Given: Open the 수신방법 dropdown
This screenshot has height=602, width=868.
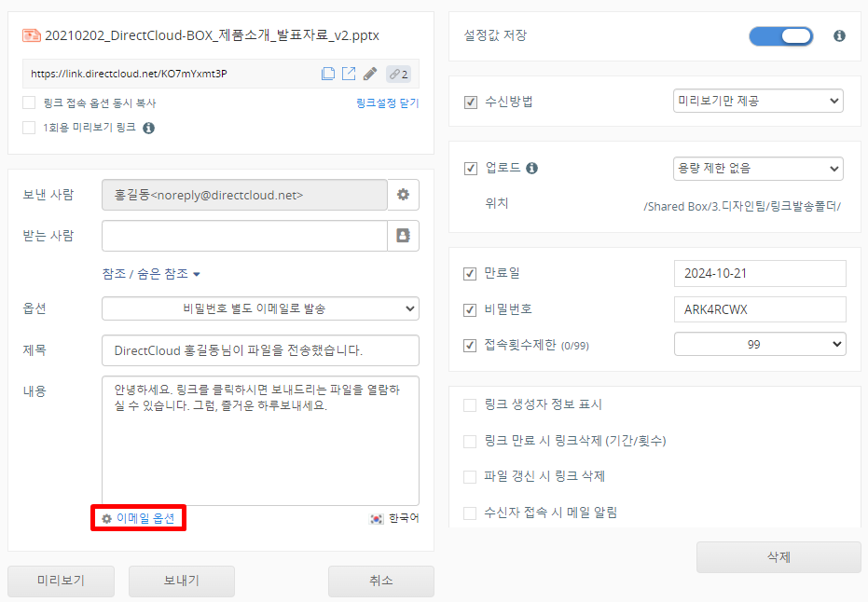Looking at the screenshot, I should tap(757, 101).
